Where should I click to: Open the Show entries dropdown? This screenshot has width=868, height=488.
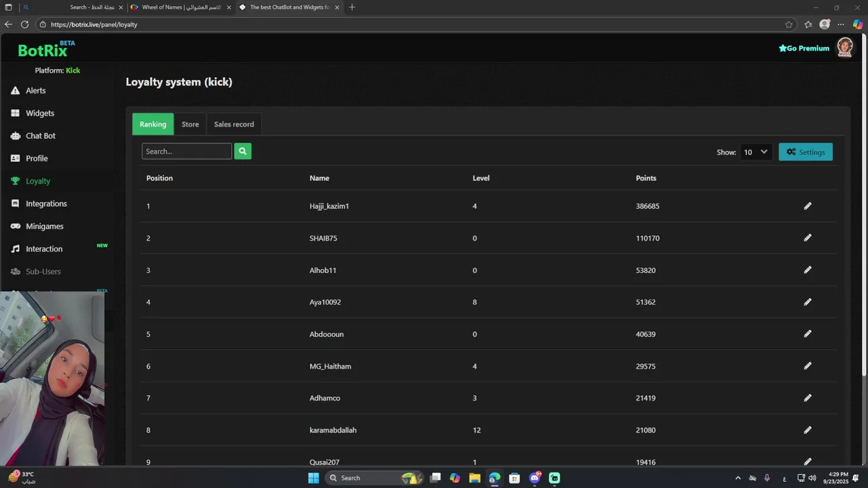(x=755, y=152)
